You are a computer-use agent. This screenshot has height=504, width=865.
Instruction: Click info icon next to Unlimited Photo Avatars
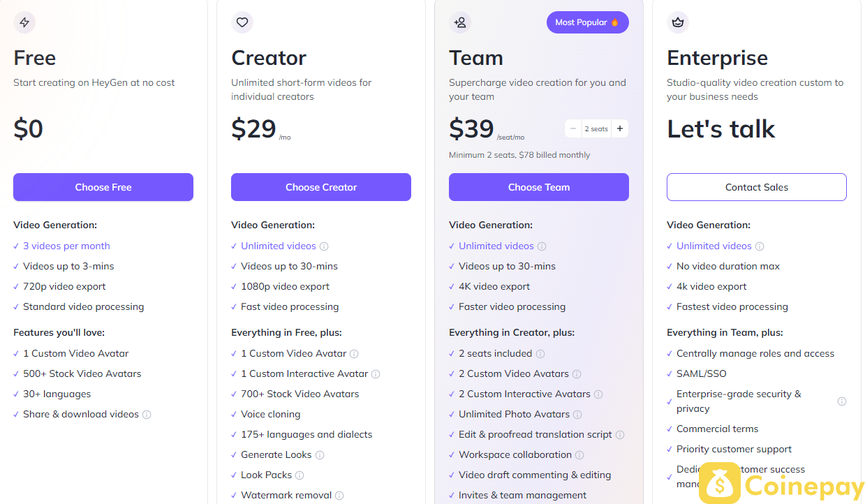577,415
